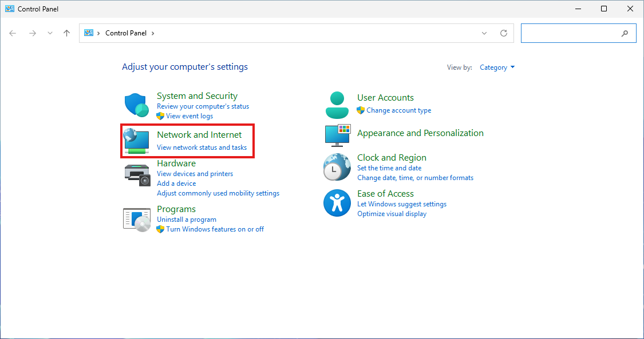644x339 pixels.
Task: Open View event logs link
Action: (189, 116)
